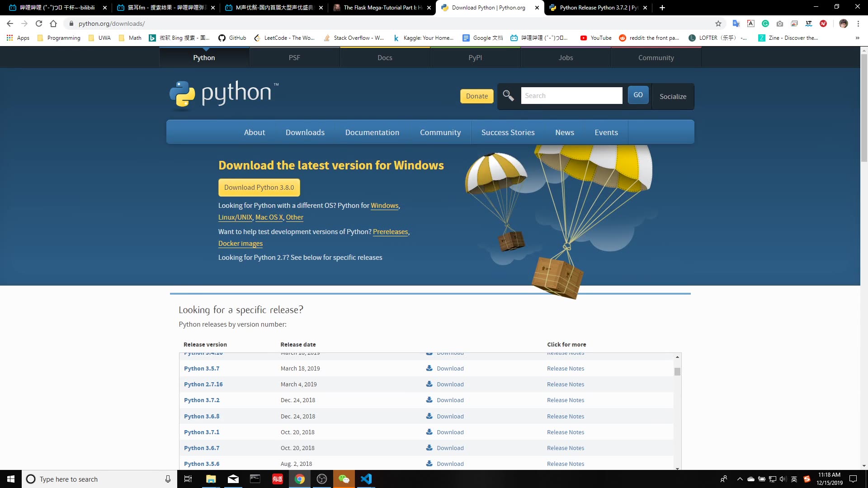The height and width of the screenshot is (488, 868).
Task: Open the notification center icon
Action: pos(853,479)
